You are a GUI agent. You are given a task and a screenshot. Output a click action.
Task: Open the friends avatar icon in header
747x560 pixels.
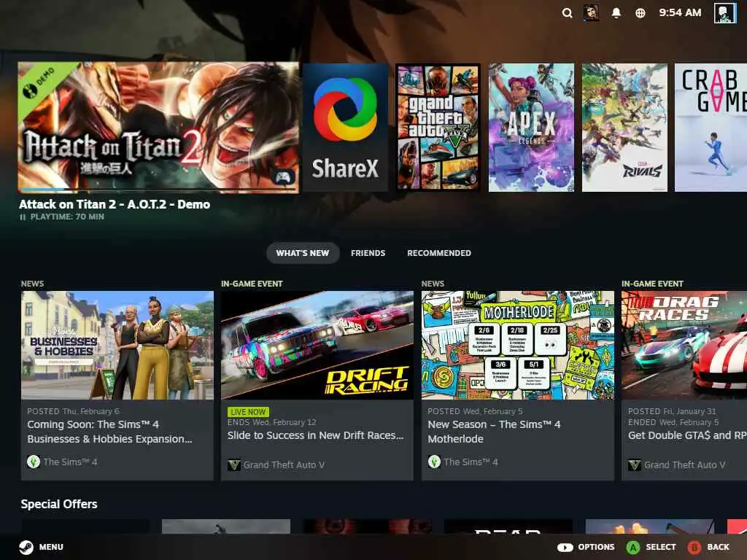tap(591, 13)
